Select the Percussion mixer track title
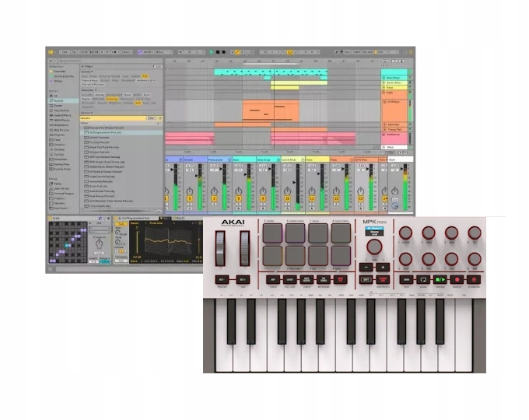The width and height of the screenshot is (529, 420). [219, 159]
